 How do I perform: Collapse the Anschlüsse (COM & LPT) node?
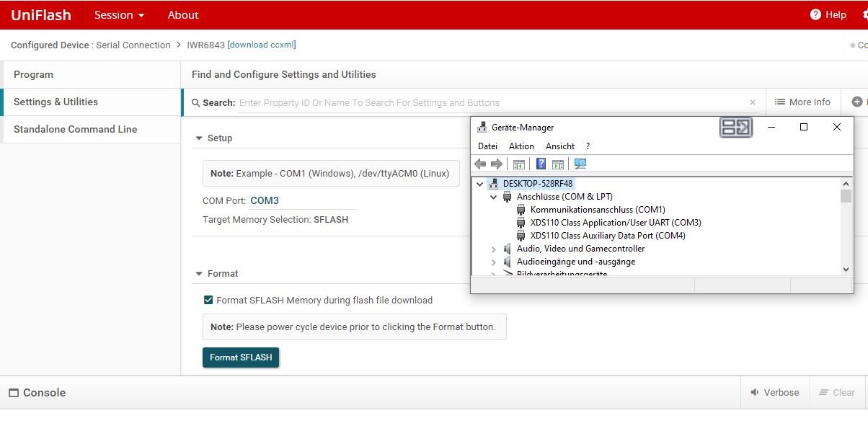coord(494,197)
